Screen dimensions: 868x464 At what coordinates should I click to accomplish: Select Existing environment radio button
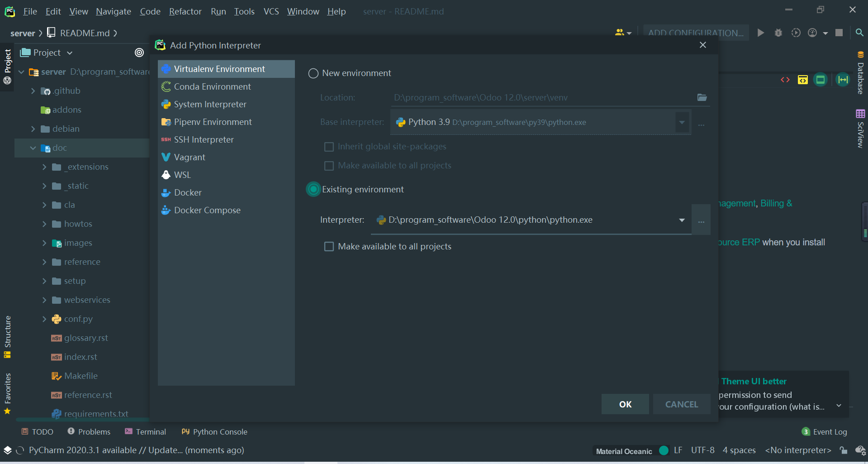click(x=313, y=189)
